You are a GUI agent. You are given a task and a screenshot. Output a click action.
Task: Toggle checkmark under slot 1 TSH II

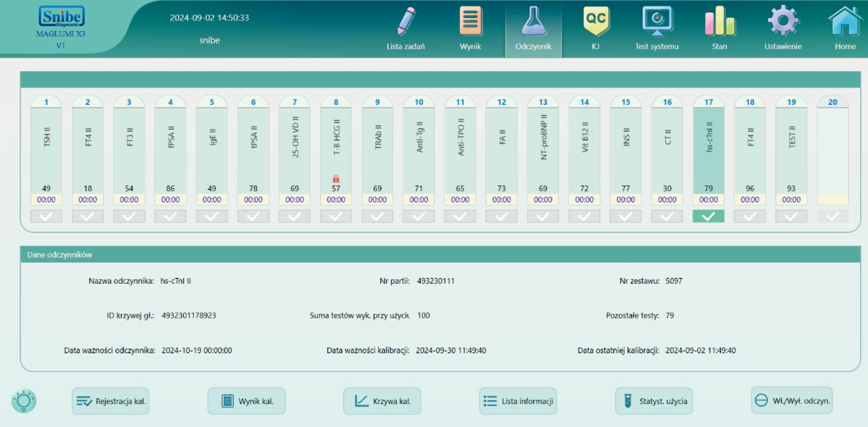pos(46,216)
